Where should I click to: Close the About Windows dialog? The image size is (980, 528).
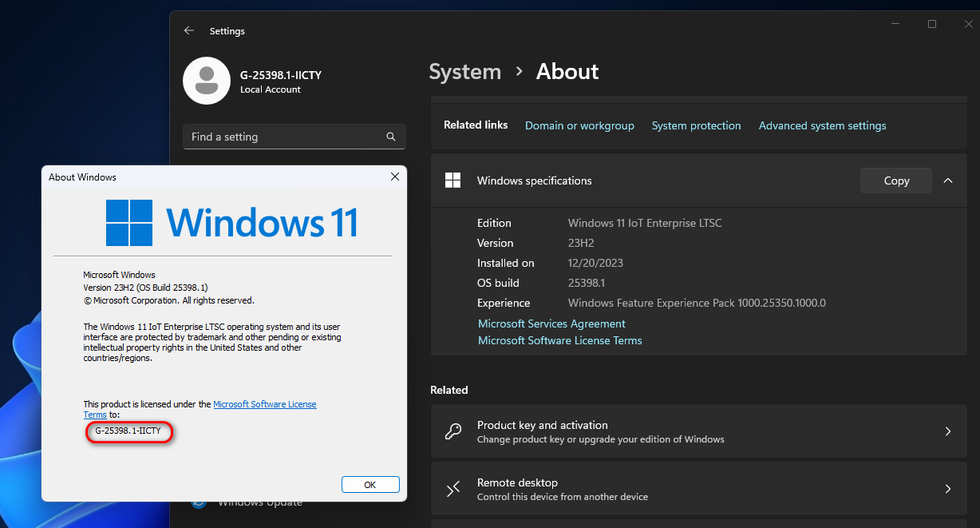coord(395,177)
